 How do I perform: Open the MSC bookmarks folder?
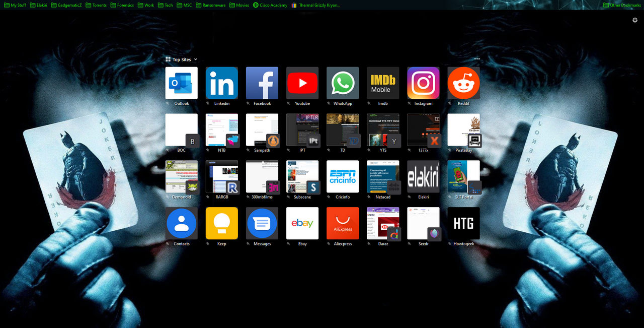pyautogui.click(x=184, y=5)
